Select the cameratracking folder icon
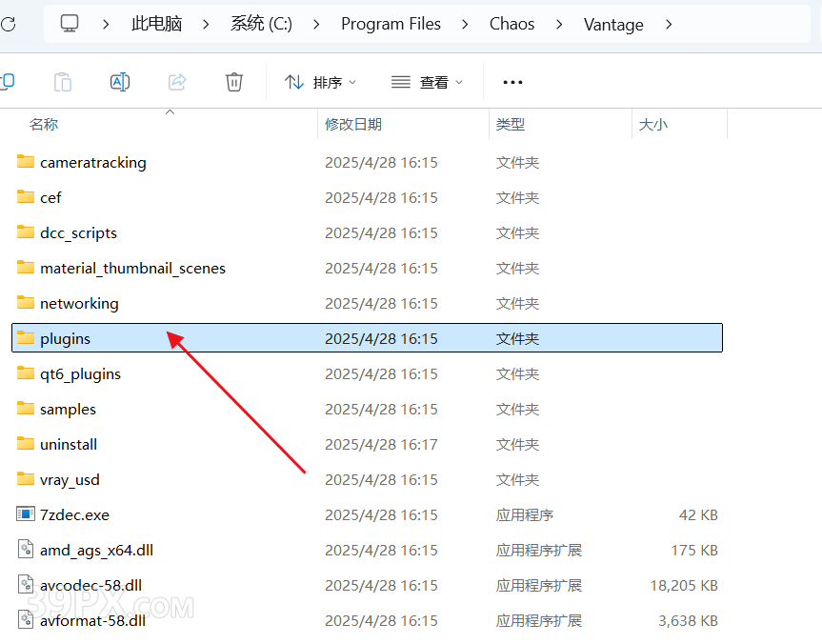This screenshot has height=644, width=822. [x=26, y=162]
